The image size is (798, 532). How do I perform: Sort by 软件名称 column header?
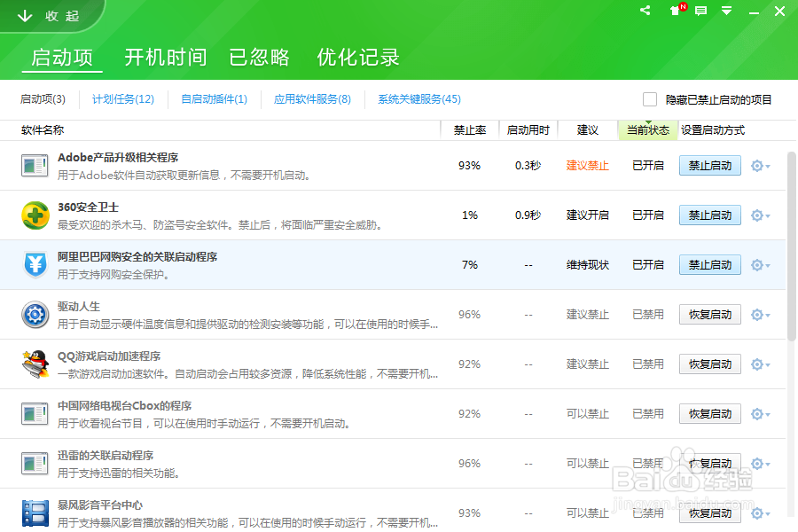click(x=43, y=130)
